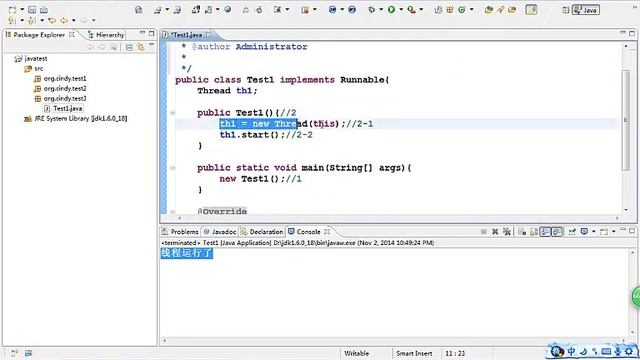Click the New file toolbar icon

coord(13,9)
